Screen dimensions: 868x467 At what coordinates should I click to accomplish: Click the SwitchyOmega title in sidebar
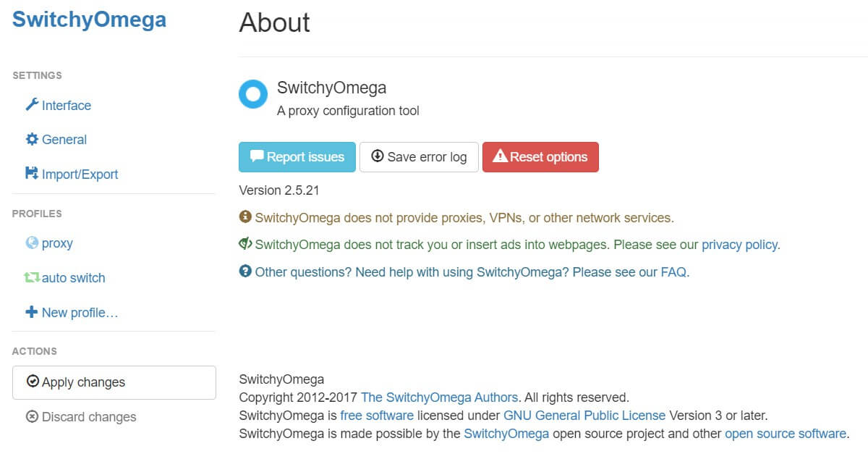click(x=89, y=20)
